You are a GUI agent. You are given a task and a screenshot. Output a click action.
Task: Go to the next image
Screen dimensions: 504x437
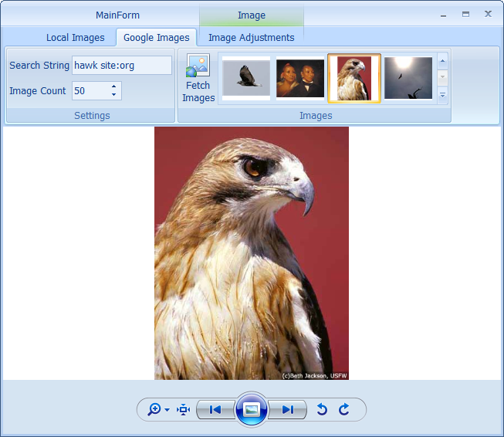pos(287,409)
